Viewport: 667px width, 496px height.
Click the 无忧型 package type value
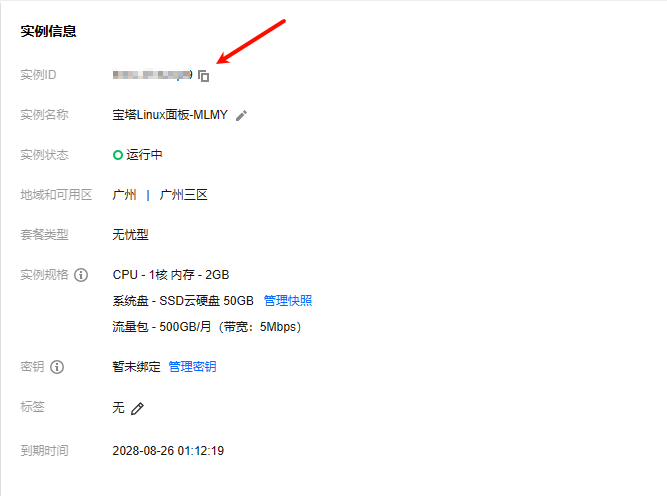tap(130, 235)
